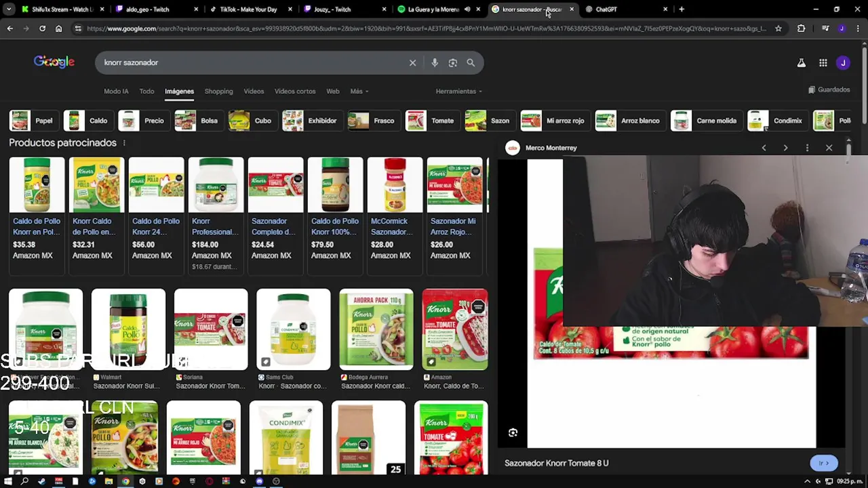Image resolution: width=868 pixels, height=488 pixels.
Task: Open Windows taskbar search
Action: tap(24, 481)
